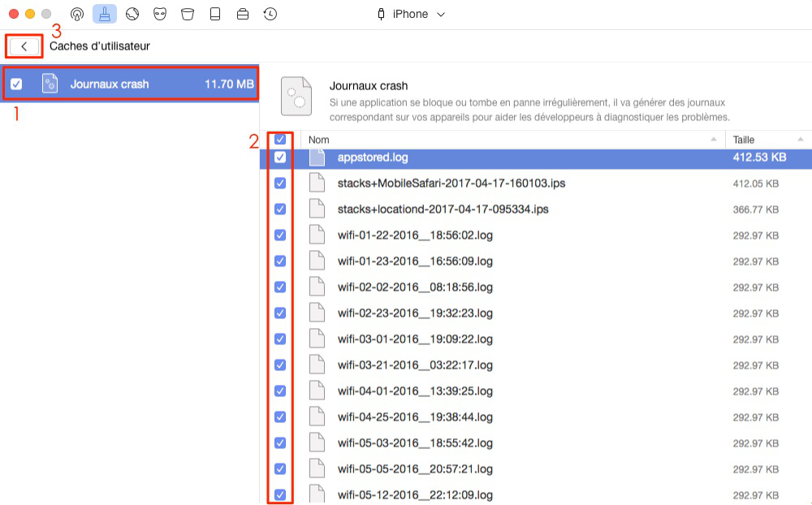Click the 412.05 KB size value
812x505 pixels.
(755, 183)
